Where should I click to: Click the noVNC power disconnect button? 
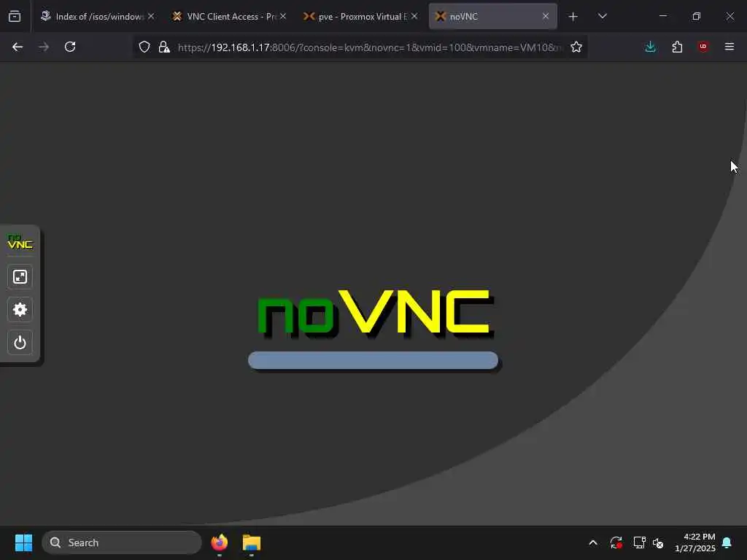20,343
